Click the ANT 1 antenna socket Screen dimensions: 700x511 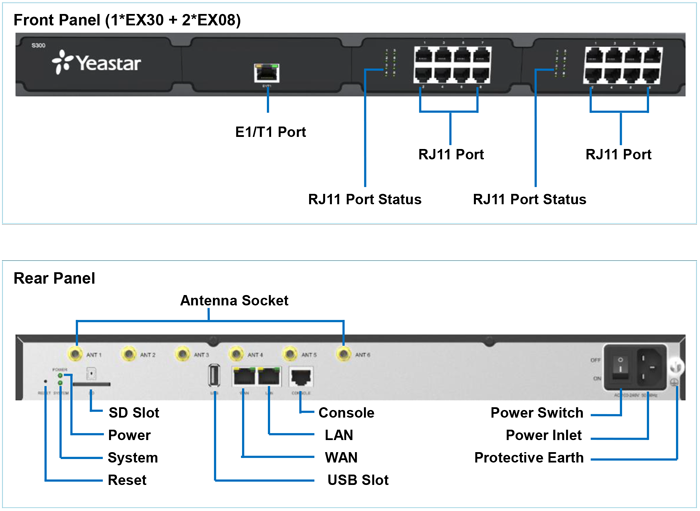[74, 354]
